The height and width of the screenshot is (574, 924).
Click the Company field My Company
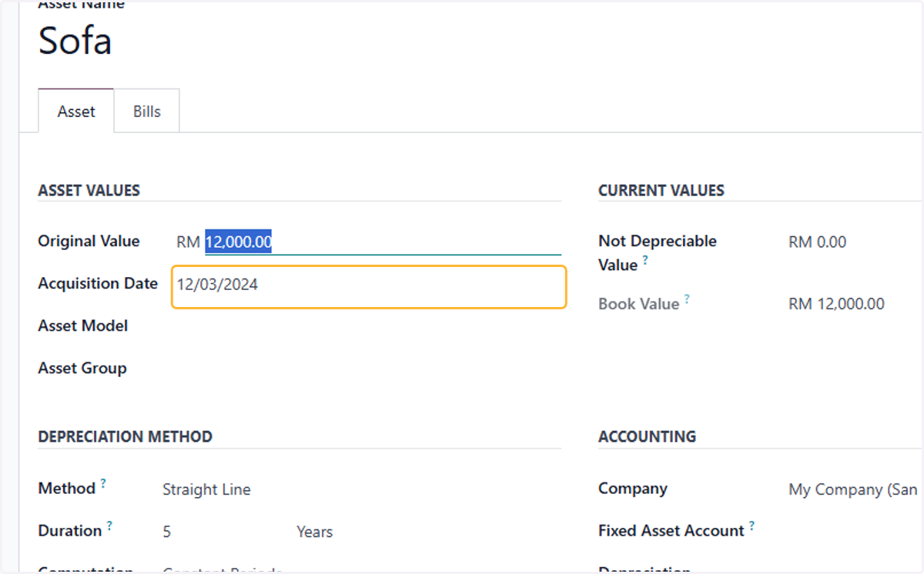pos(853,489)
